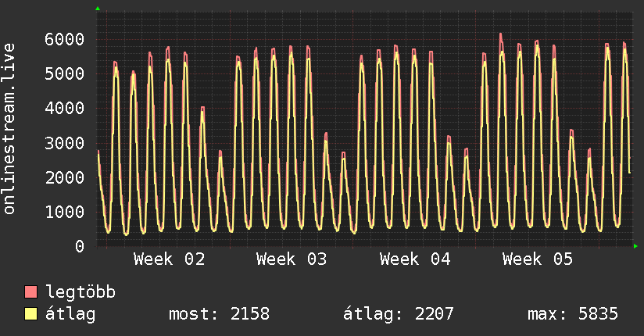Screen dimensions: 644x336
Task: Click the 0 Y-axis origin label
Action: (x=79, y=246)
